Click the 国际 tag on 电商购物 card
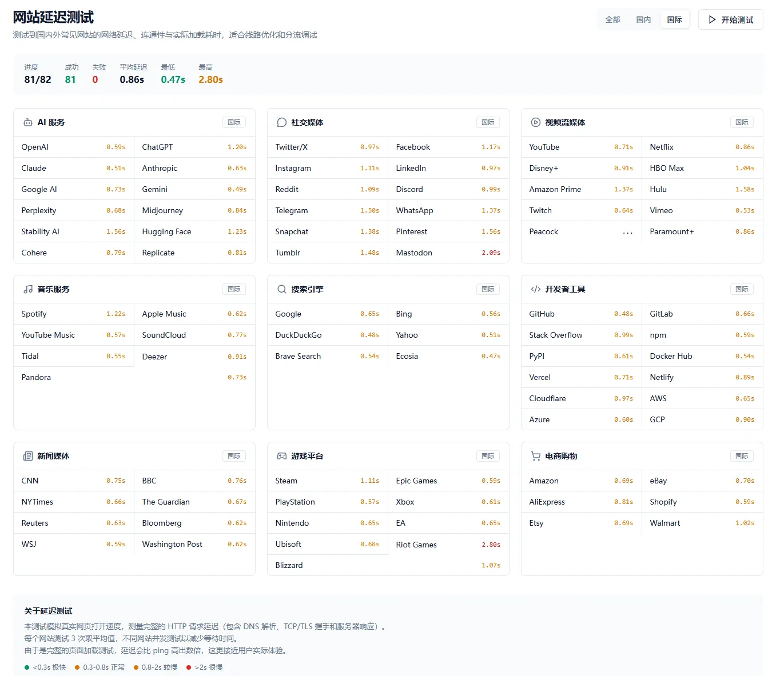The width and height of the screenshot is (784, 676). pos(742,456)
